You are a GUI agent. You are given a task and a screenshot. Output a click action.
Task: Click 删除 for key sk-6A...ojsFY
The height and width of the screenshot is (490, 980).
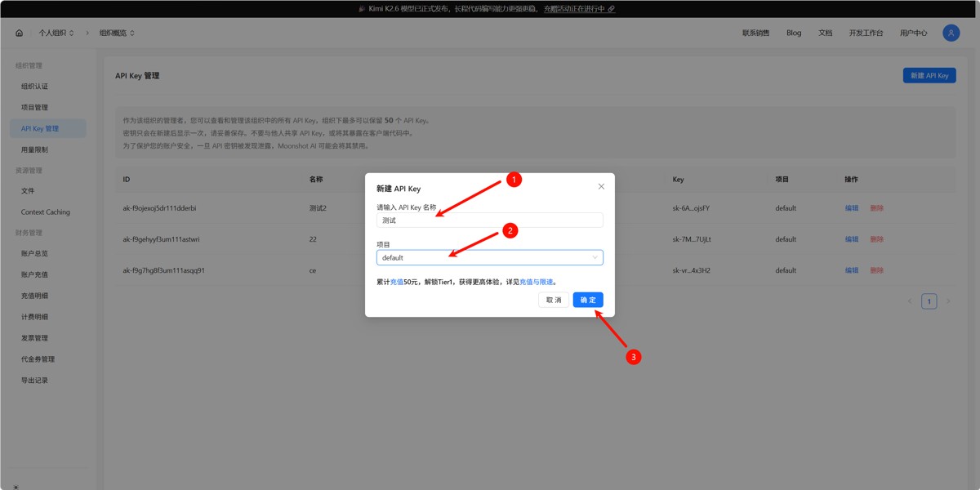coord(877,208)
